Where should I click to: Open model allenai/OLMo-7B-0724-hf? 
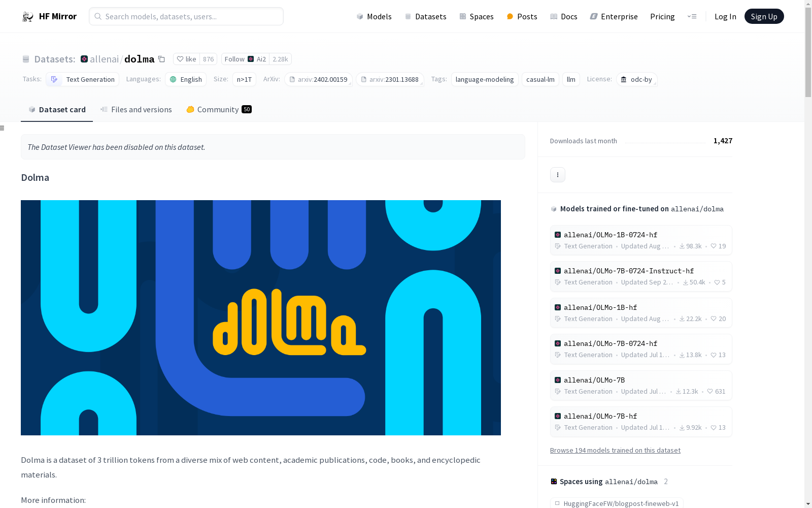pyautogui.click(x=641, y=349)
